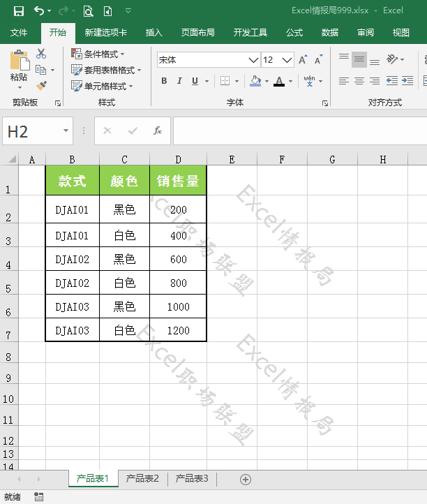
Task: Click the Cut scissors icon
Action: [x=41, y=54]
